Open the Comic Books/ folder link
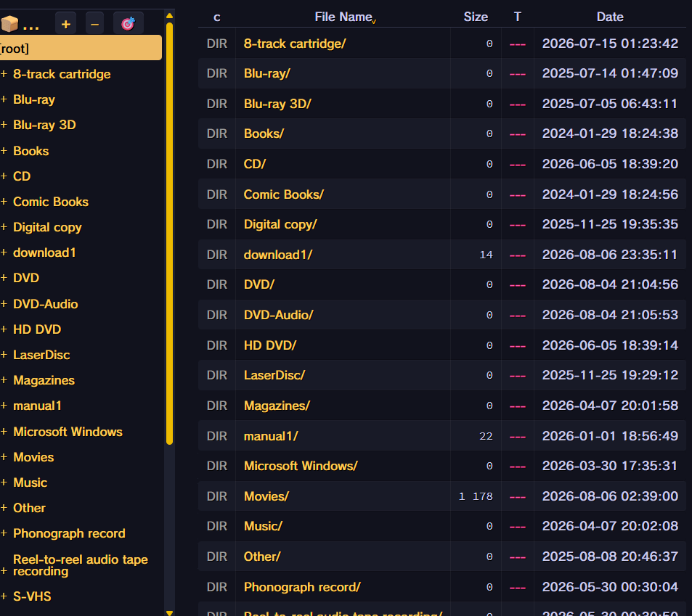The image size is (692, 616). 284,194
